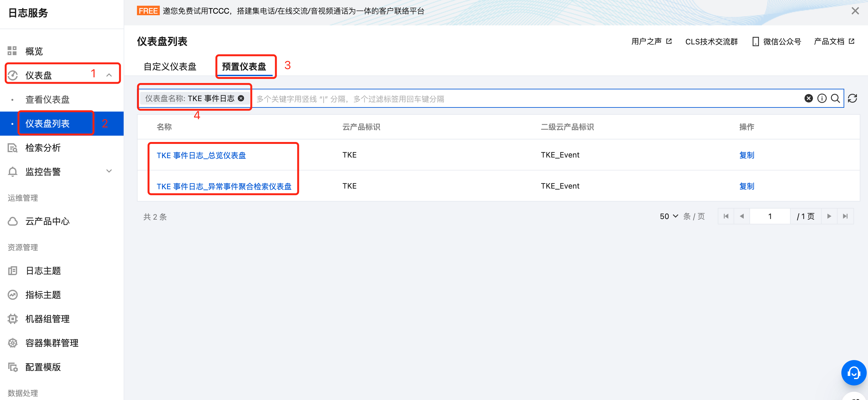This screenshot has height=400, width=868.
Task: Click the magnifier search icon
Action: [835, 98]
